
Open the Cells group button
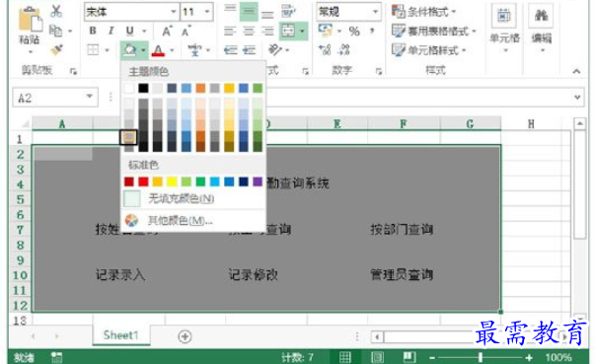[x=504, y=28]
